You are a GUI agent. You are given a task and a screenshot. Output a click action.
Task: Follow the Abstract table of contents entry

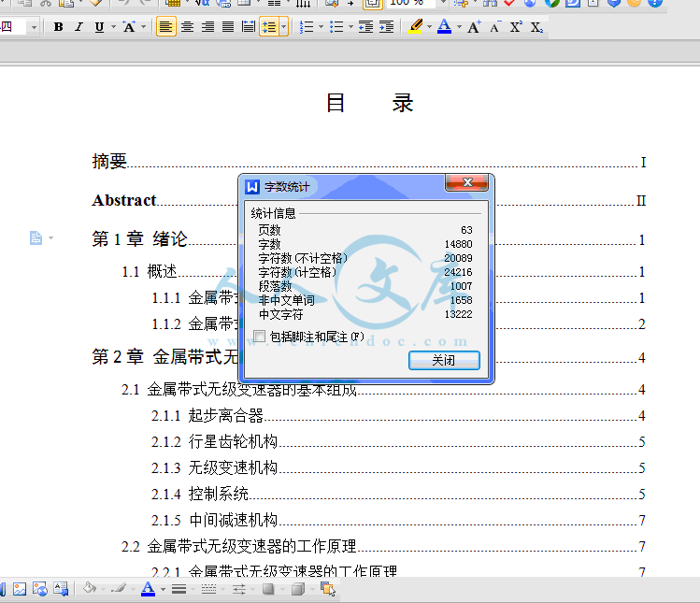pyautogui.click(x=369, y=200)
